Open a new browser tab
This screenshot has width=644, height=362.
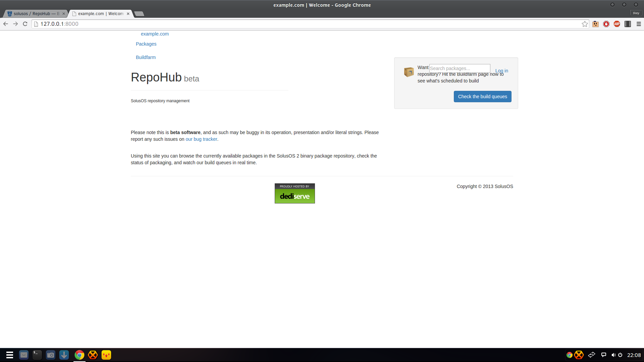[139, 14]
